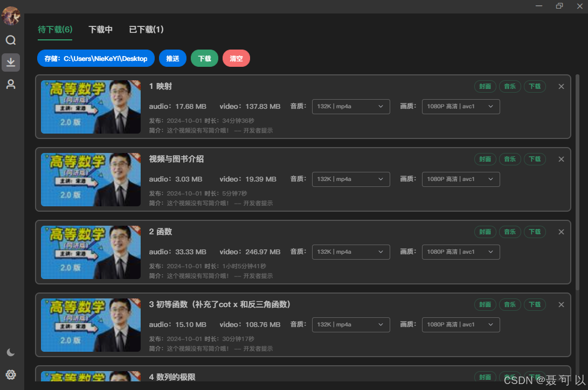
Task: Click 下载 for the '2 函数' item
Action: click(x=535, y=232)
